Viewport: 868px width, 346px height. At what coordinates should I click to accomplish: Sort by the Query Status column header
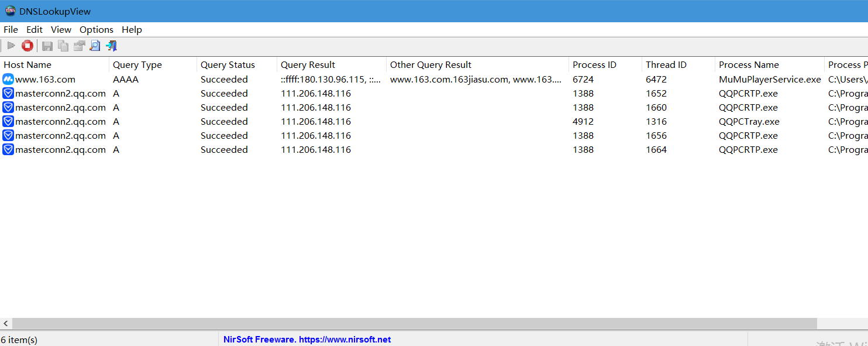[x=237, y=64]
